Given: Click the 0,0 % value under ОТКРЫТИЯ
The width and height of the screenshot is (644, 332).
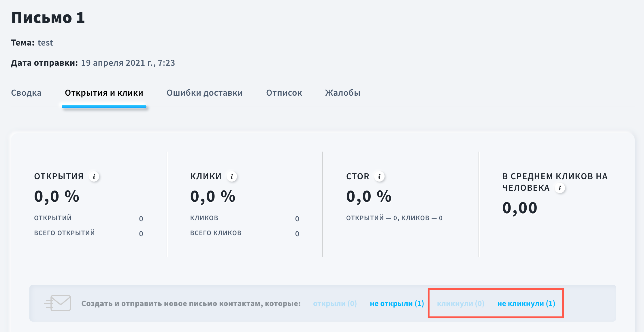Looking at the screenshot, I should (x=57, y=197).
